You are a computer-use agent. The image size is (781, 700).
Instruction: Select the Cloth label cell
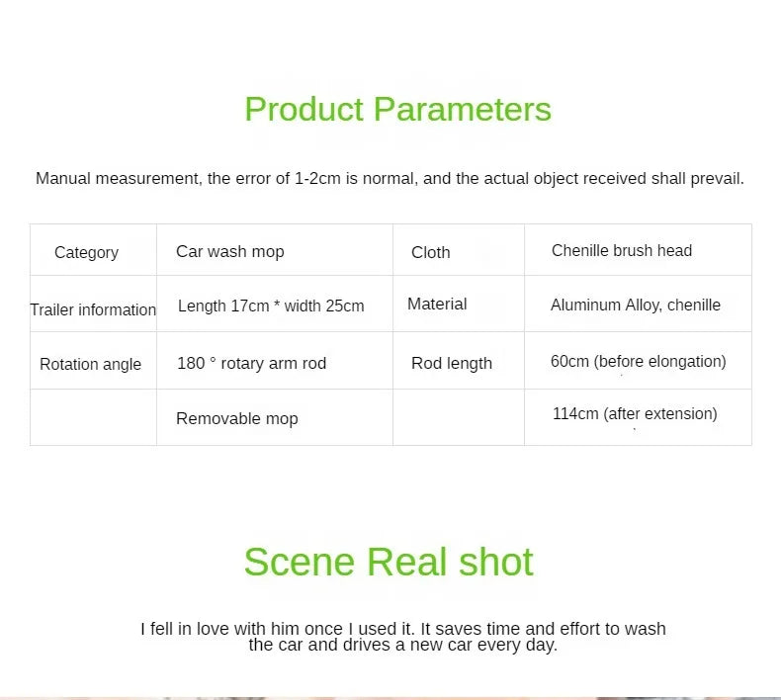(430, 252)
